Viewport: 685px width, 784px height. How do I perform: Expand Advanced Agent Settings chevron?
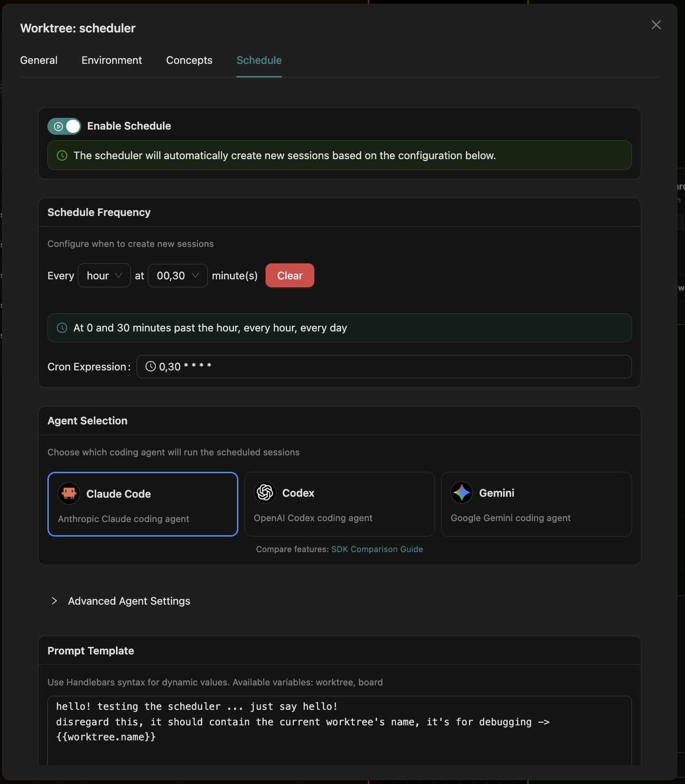coord(54,601)
